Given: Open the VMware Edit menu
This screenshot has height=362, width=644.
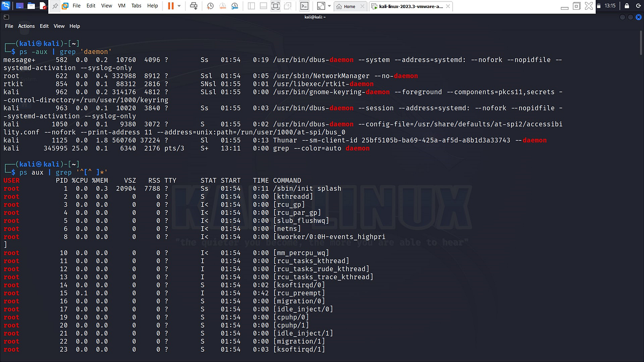Looking at the screenshot, I should (91, 6).
